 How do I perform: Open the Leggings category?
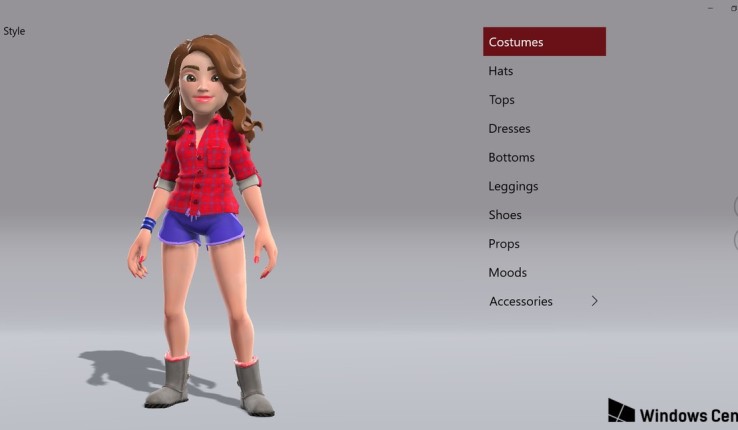click(x=513, y=187)
